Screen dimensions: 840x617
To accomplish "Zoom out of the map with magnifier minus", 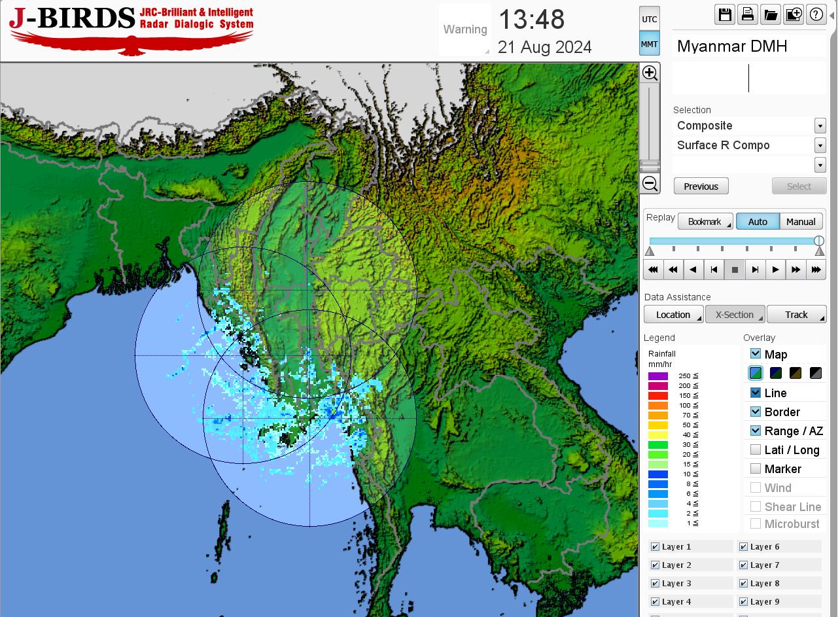I will tap(650, 184).
